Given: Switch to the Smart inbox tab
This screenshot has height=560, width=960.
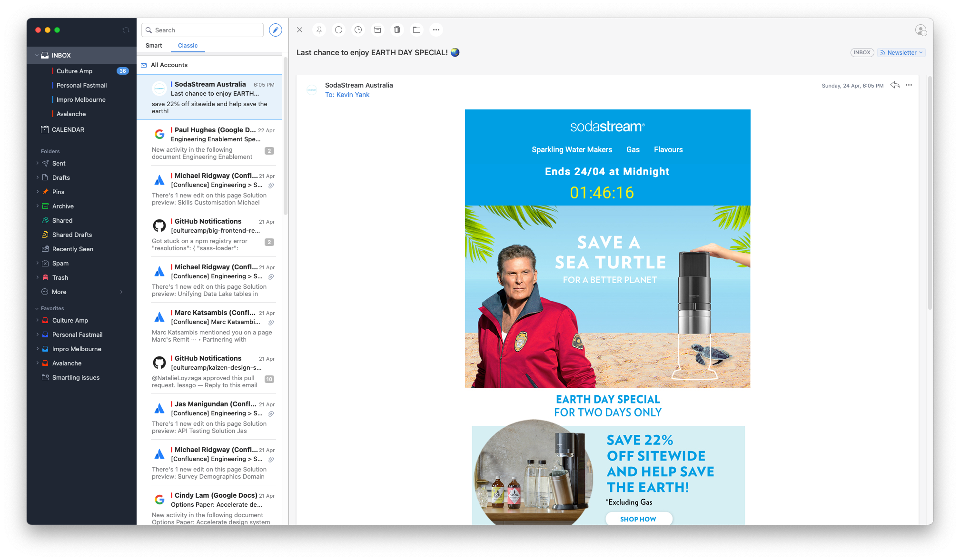Looking at the screenshot, I should pyautogui.click(x=154, y=45).
